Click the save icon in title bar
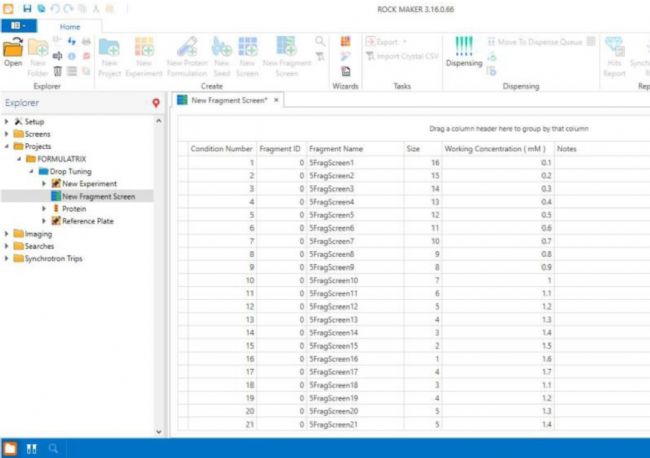The width and height of the screenshot is (650, 458). click(25, 8)
